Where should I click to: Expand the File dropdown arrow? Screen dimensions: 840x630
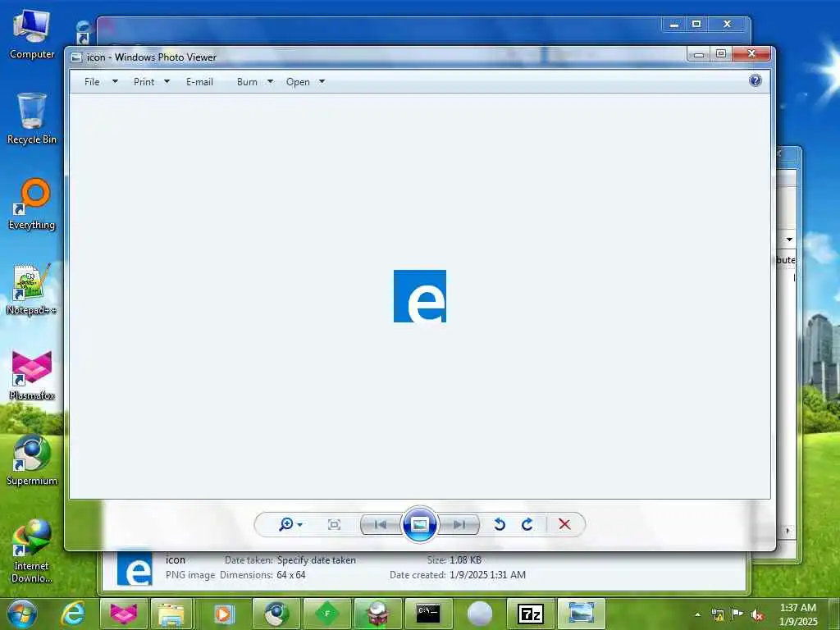[115, 81]
